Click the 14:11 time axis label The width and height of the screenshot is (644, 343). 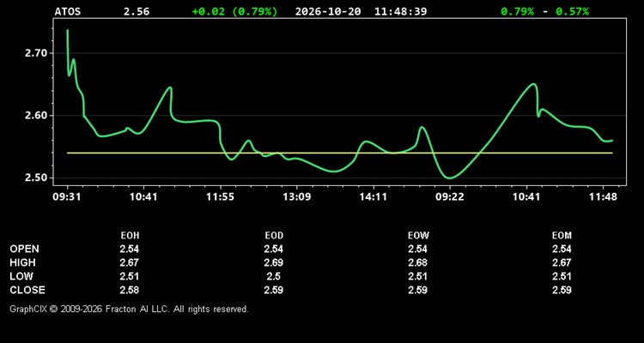[x=373, y=197]
